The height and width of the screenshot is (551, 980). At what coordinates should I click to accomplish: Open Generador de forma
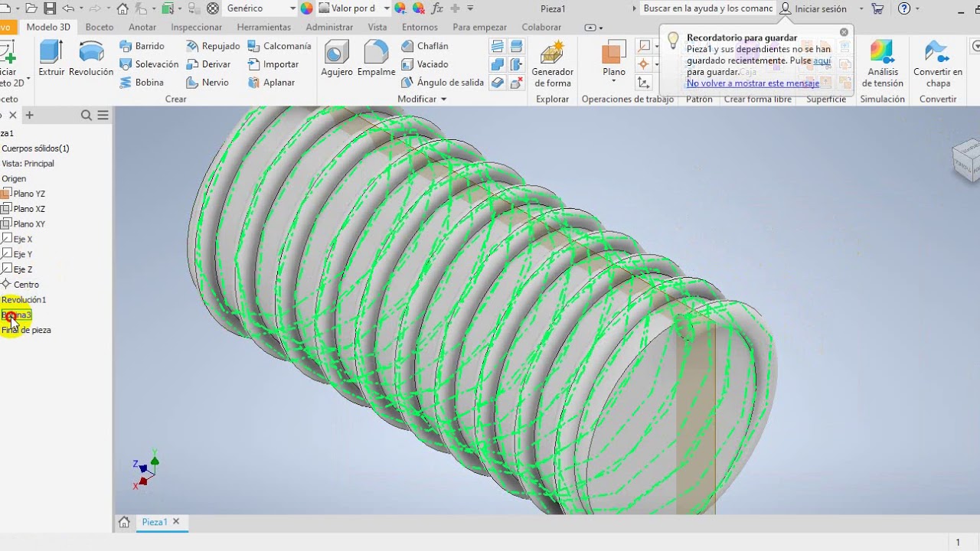[x=553, y=64]
